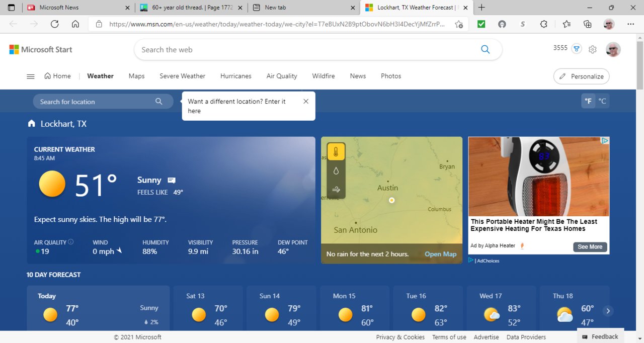Open the Feedback button

pyautogui.click(x=600, y=336)
